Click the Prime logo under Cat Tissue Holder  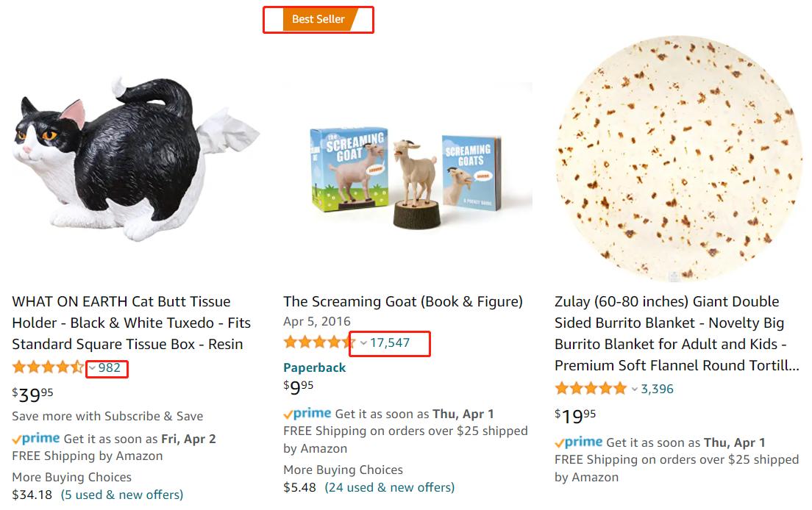pos(36,439)
